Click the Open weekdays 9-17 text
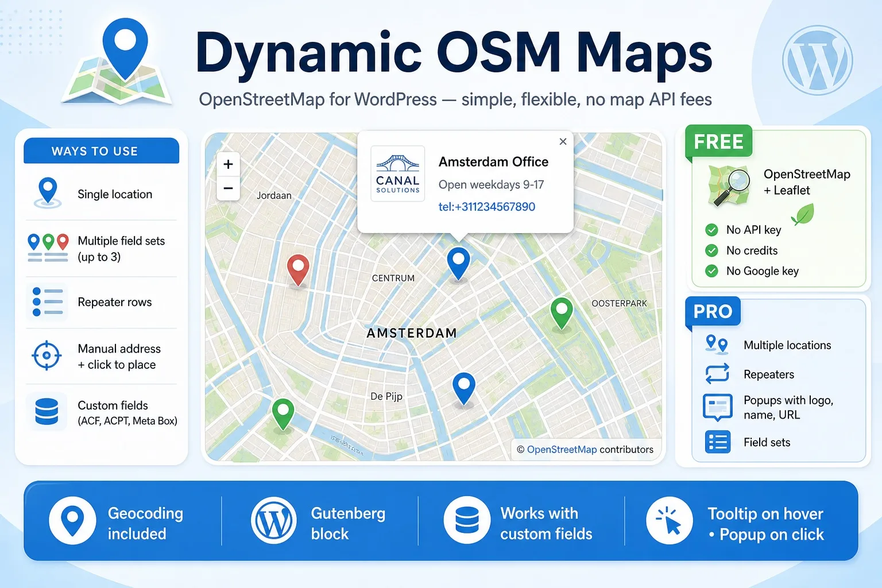This screenshot has width=882, height=588. (491, 185)
